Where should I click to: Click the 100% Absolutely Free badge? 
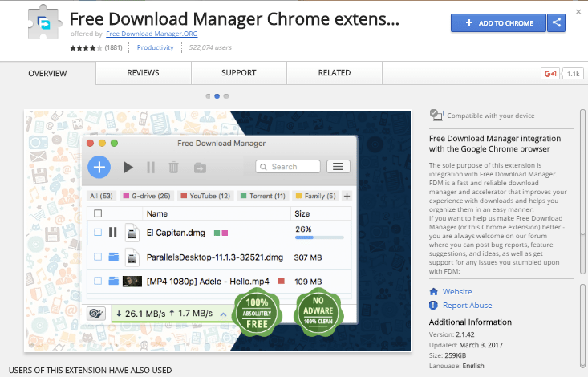(x=257, y=313)
